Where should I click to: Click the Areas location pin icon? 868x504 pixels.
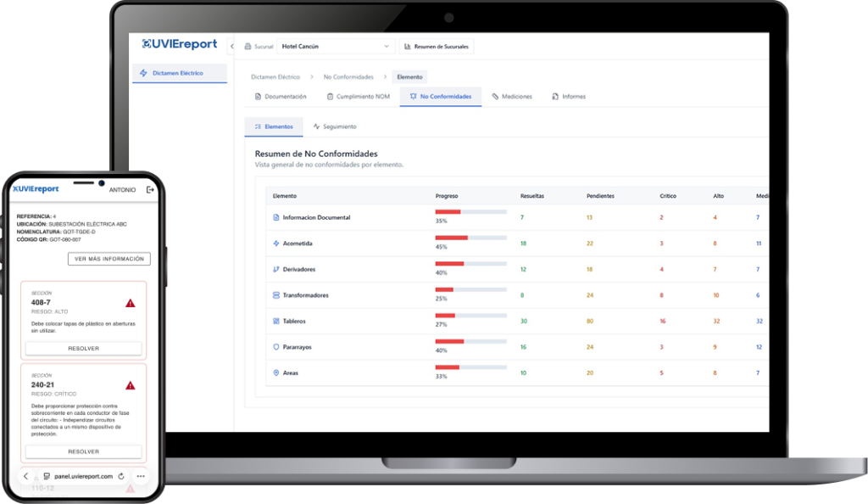point(276,373)
